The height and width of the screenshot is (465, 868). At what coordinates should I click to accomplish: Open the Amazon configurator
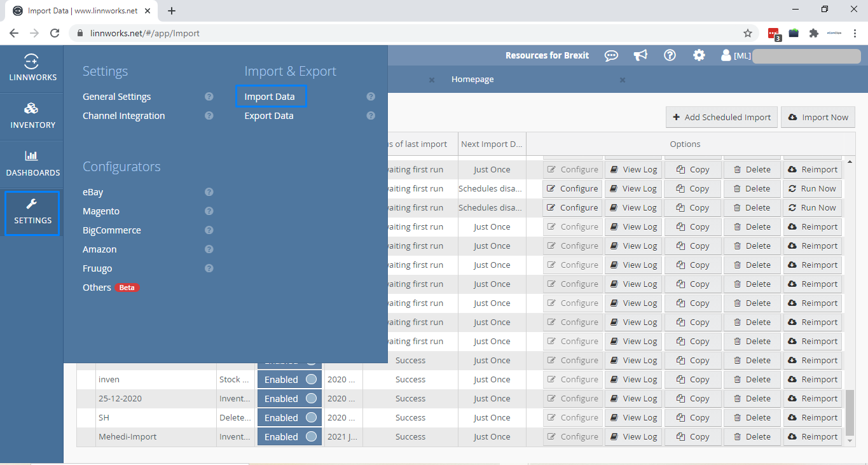coord(100,249)
